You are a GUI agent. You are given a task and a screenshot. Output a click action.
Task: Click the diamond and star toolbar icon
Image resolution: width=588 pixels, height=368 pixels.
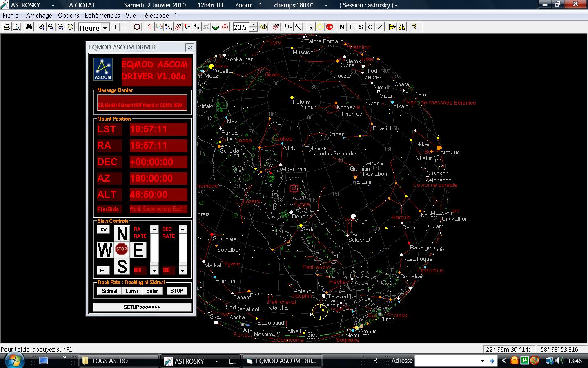click(197, 27)
